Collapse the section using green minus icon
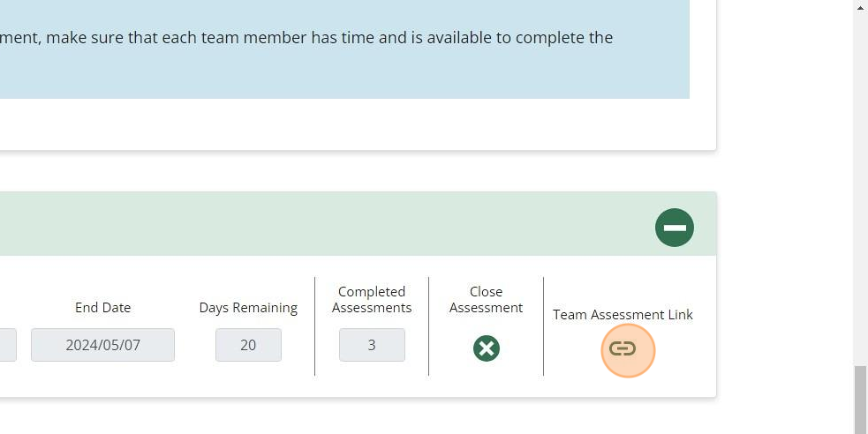This screenshot has width=868, height=434. point(675,228)
